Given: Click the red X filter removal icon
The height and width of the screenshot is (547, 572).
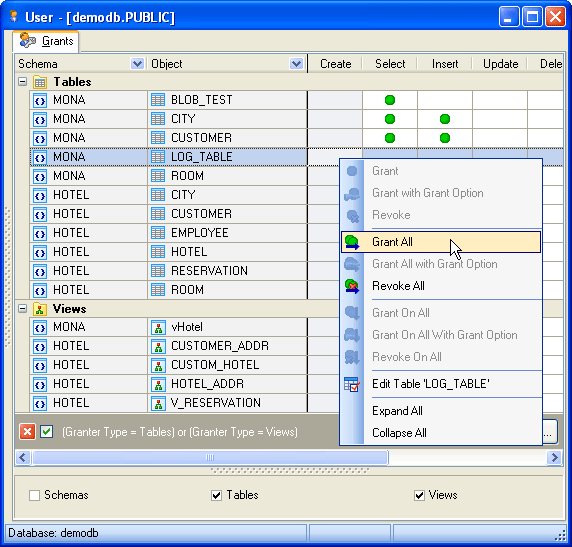Looking at the screenshot, I should 27,432.
